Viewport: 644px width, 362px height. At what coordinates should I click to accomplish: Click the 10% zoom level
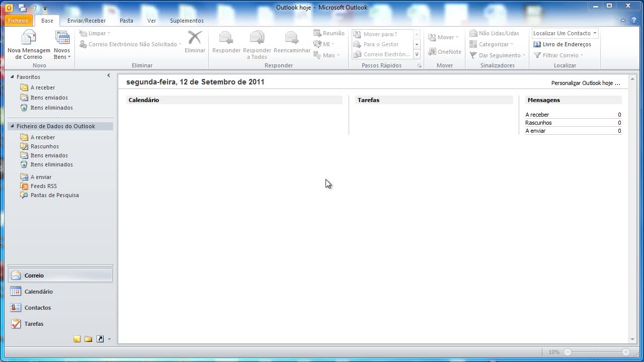pos(554,352)
